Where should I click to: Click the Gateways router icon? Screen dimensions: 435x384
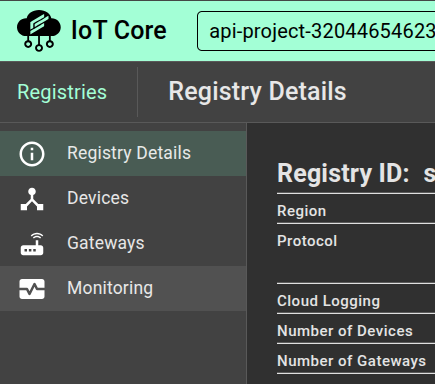pyautogui.click(x=32, y=244)
